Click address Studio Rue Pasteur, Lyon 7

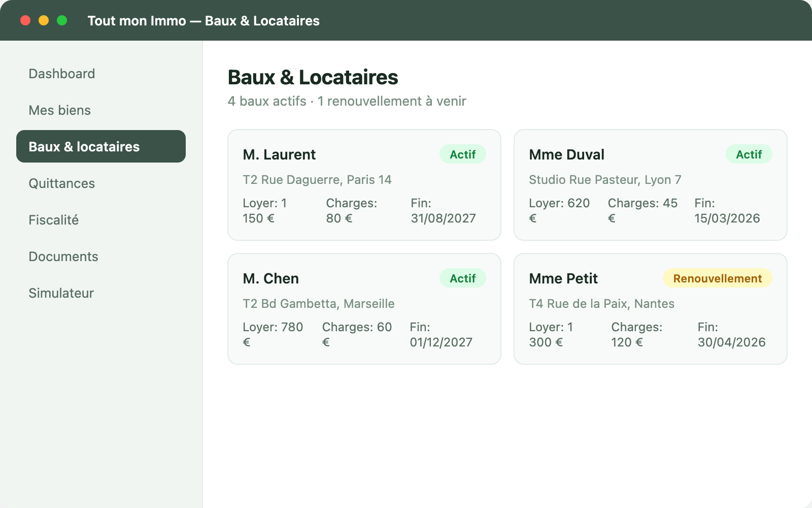(605, 180)
